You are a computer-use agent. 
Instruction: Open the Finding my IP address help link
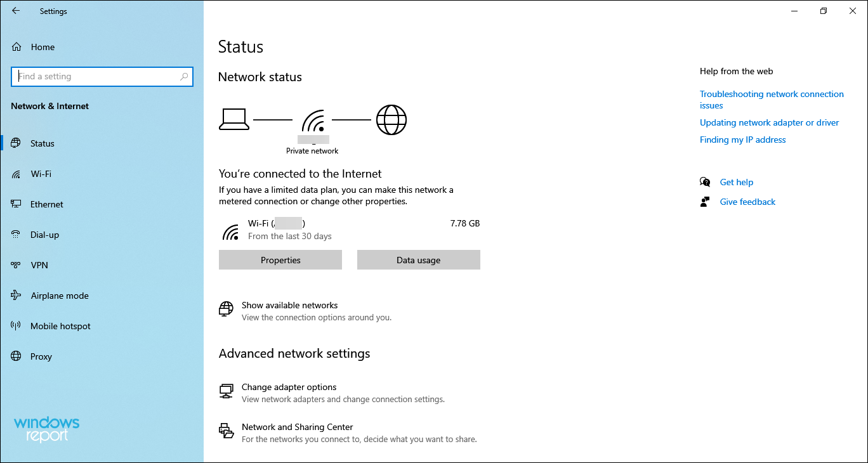pos(742,140)
